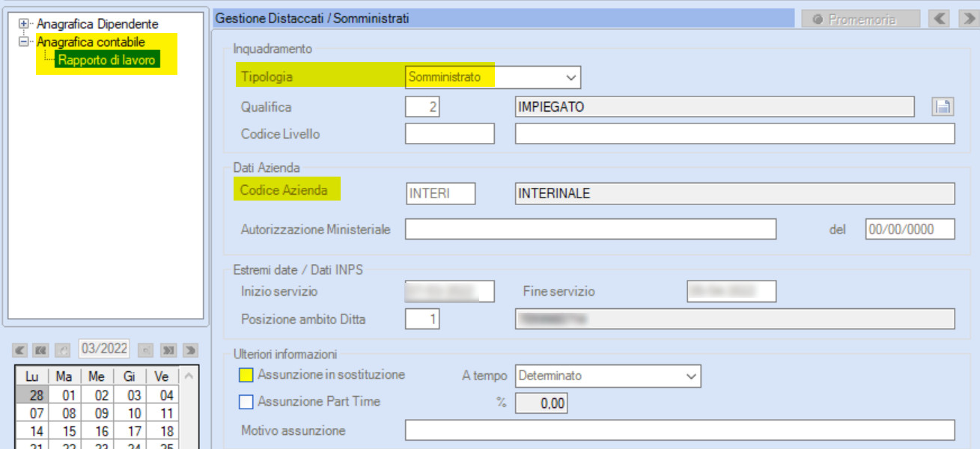Click the Qualifica code field
Image resolution: width=980 pixels, height=449 pixels.
pyautogui.click(x=422, y=107)
